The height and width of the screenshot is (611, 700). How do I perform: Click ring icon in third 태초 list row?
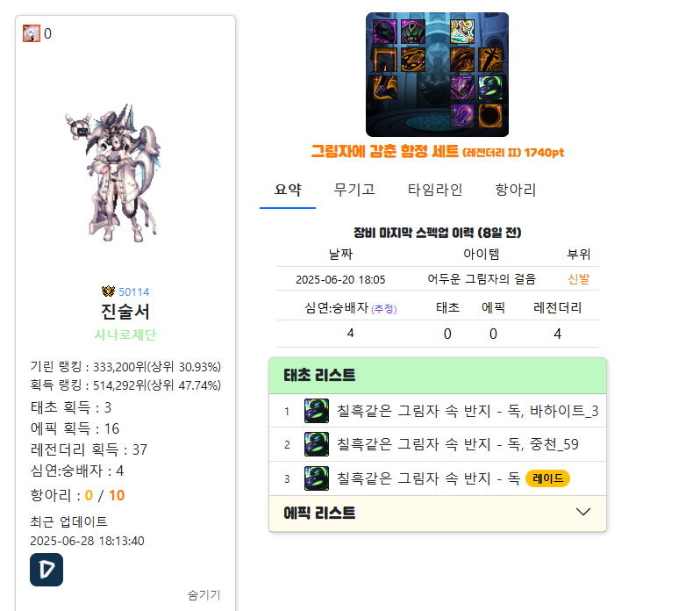tap(317, 478)
